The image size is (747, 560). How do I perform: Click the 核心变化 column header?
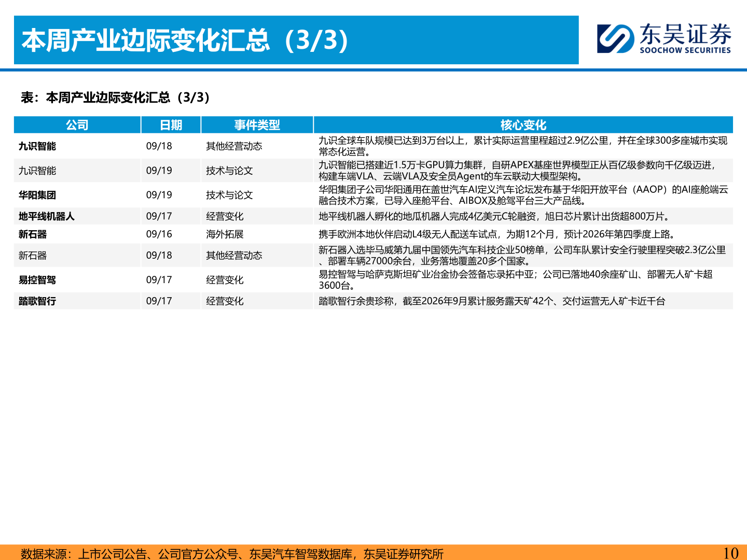click(x=523, y=125)
